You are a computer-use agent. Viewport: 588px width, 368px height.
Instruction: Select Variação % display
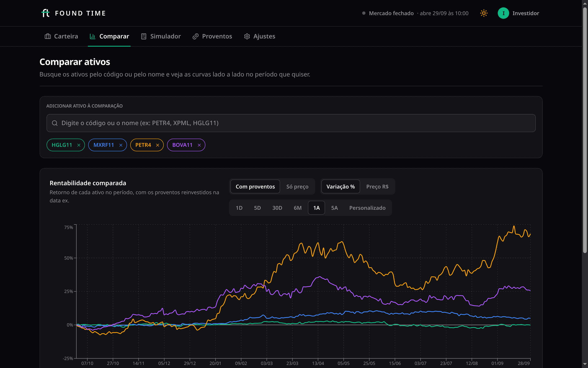[x=340, y=186]
